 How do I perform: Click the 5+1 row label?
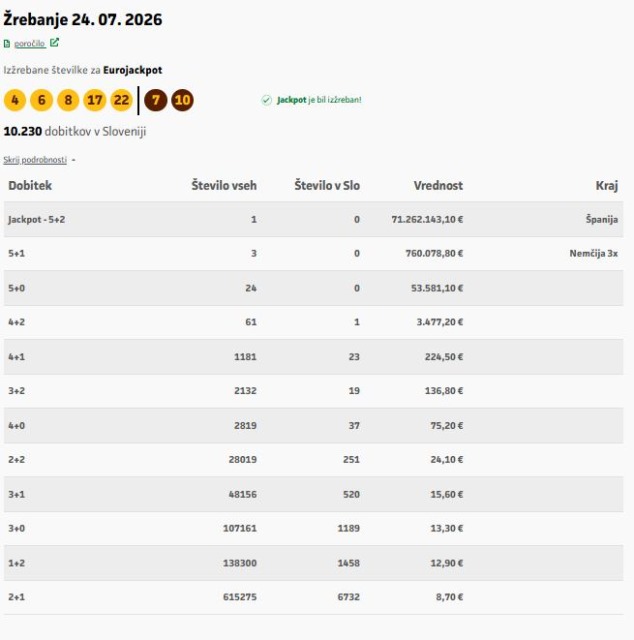tap(17, 253)
